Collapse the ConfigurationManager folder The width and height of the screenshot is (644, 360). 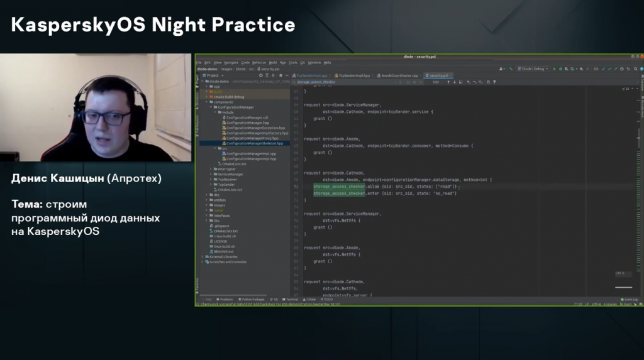pos(211,107)
